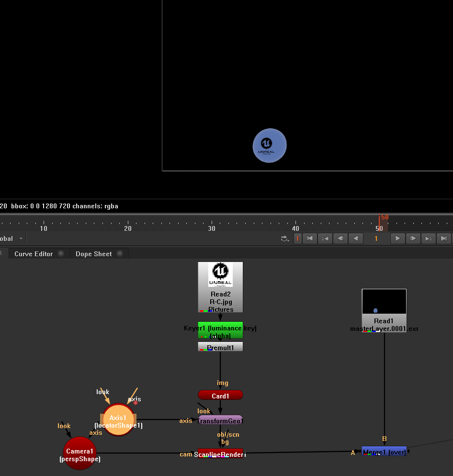This screenshot has width=453, height=476.
Task: Click the 'axis' input label beside TransformGeo1
Action: (x=186, y=420)
